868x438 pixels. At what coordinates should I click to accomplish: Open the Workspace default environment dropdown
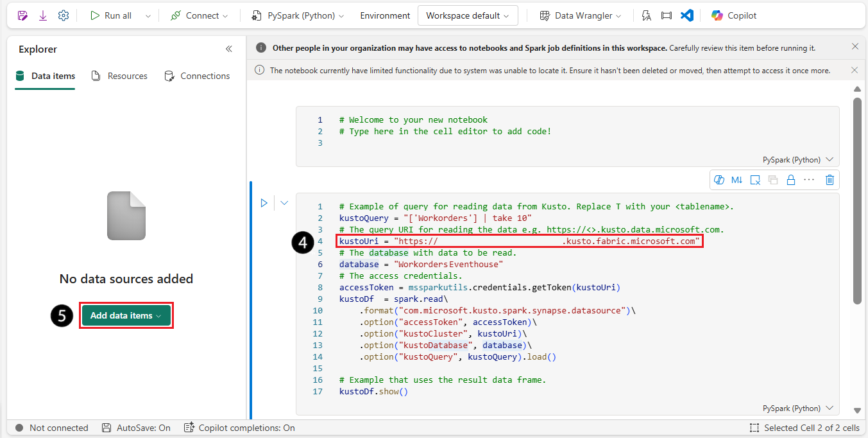coord(467,15)
